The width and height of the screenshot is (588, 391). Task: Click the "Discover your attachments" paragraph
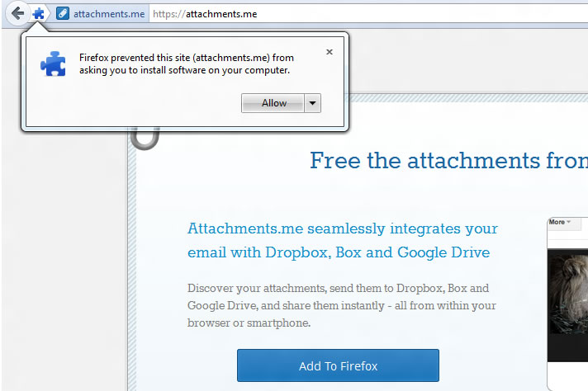(x=342, y=305)
